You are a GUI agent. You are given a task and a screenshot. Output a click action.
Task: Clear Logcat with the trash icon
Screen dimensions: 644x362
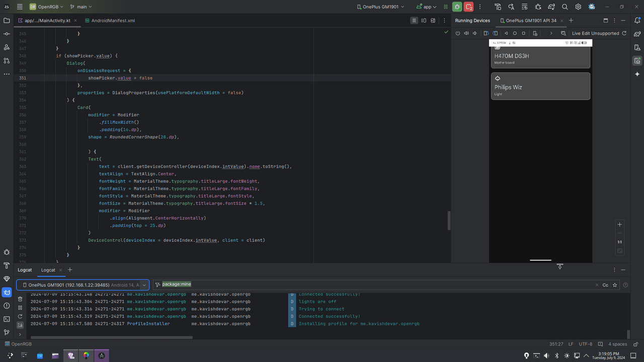[20, 299]
